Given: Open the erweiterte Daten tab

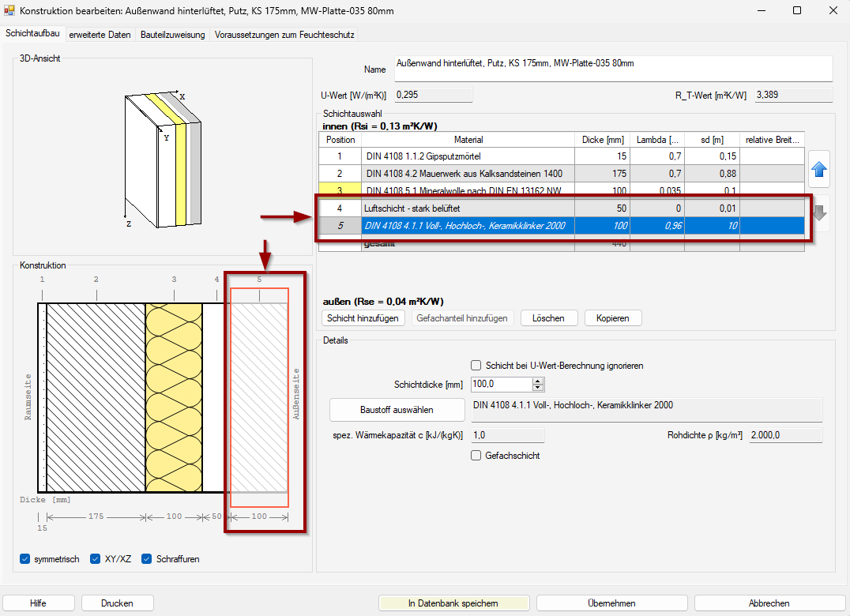Looking at the screenshot, I should (x=100, y=35).
